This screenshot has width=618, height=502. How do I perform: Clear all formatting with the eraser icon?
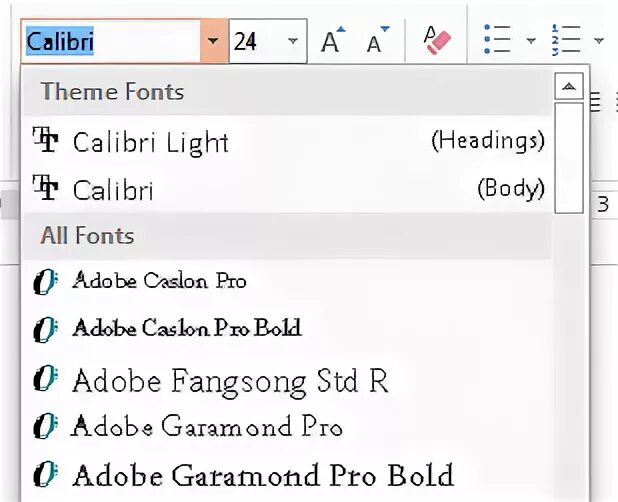coord(437,40)
